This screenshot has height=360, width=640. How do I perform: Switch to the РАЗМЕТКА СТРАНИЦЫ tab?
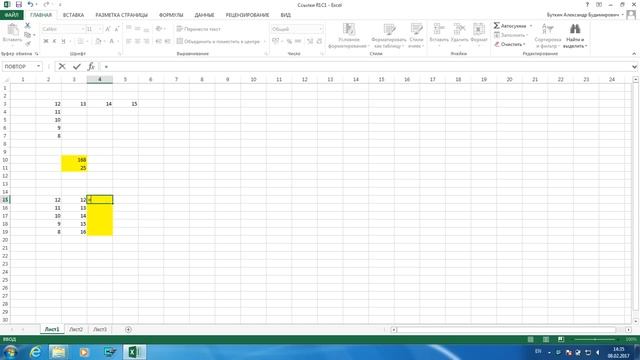(x=122, y=15)
